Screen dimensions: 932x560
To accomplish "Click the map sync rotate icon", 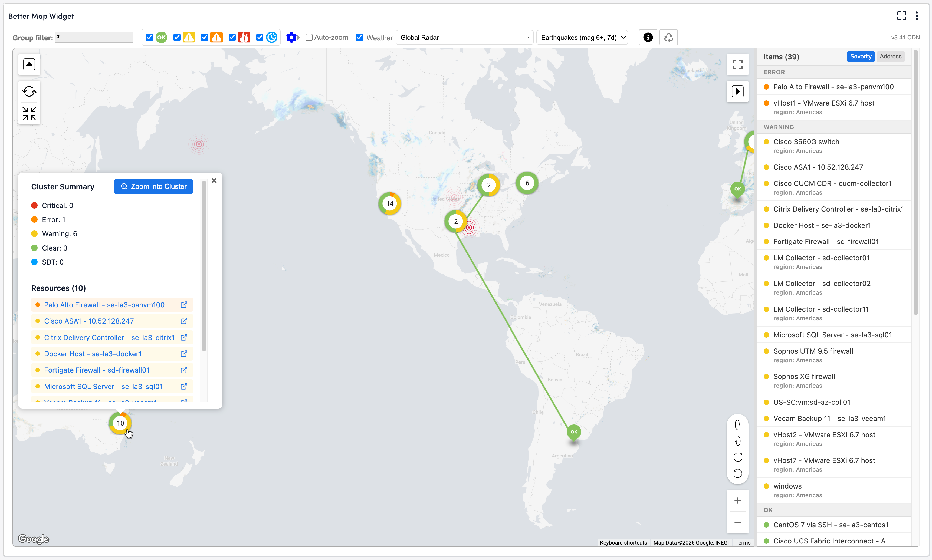I will (x=29, y=91).
